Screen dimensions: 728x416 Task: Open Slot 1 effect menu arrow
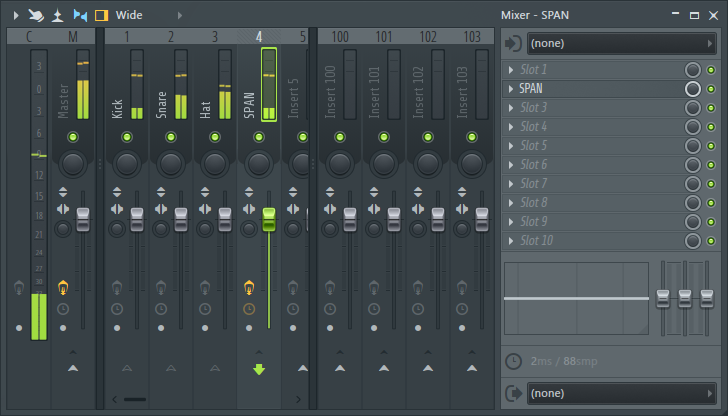tap(511, 70)
